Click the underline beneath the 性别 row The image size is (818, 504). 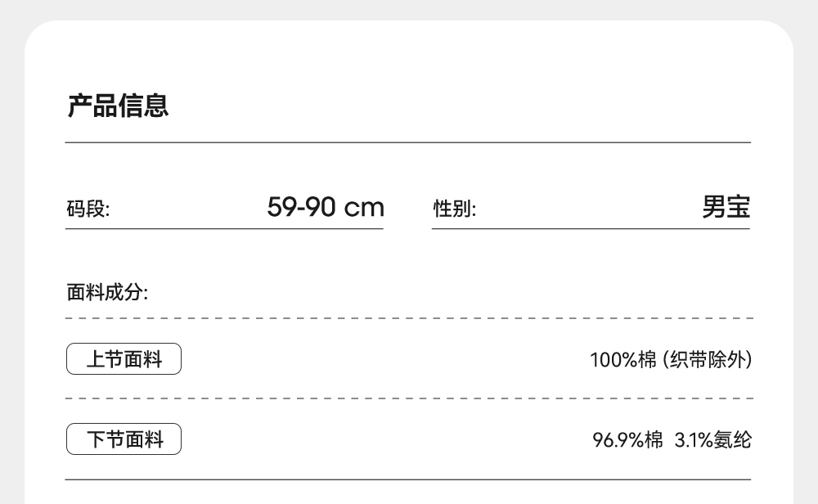tap(591, 229)
